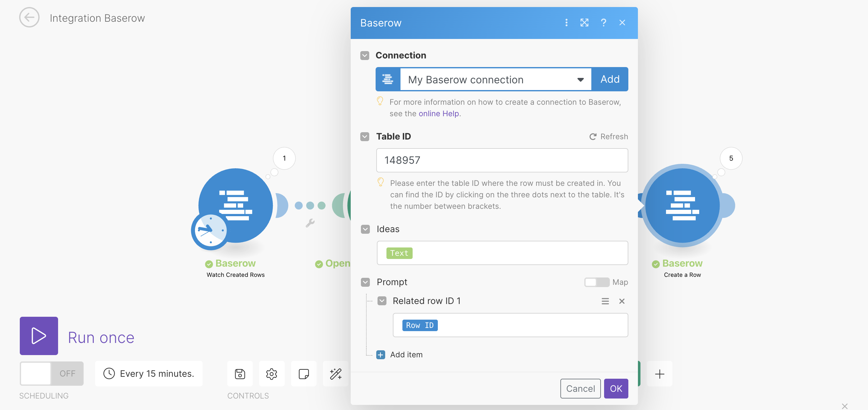This screenshot has width=868, height=410.
Task: Open scenario settings gear
Action: point(272,374)
